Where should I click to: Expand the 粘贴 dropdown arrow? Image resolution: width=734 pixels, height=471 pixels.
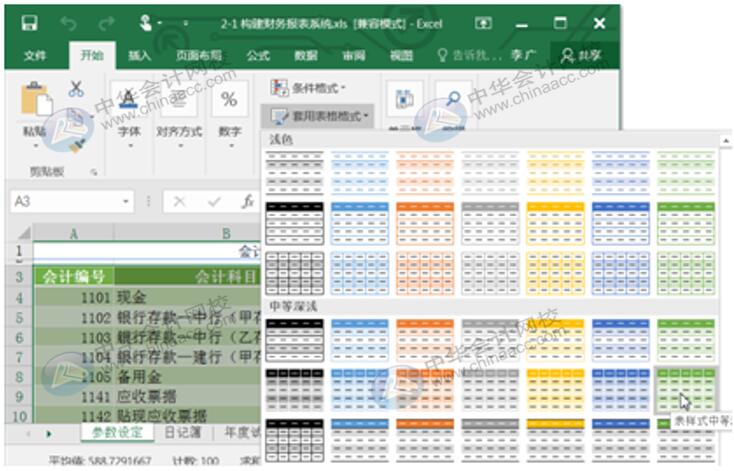coord(35,146)
